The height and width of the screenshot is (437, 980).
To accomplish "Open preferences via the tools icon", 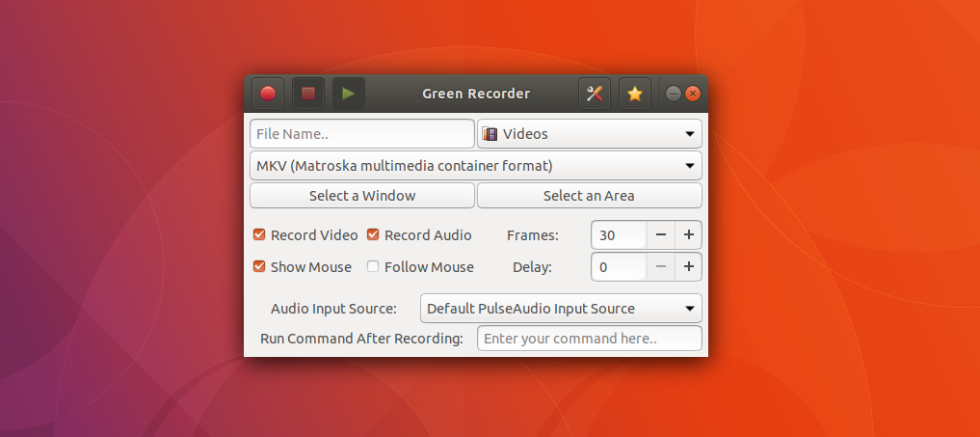I will (x=595, y=94).
